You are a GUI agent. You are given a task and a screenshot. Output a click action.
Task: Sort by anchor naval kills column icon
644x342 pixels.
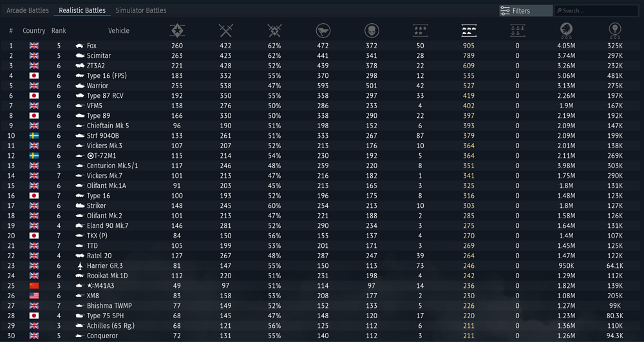517,30
